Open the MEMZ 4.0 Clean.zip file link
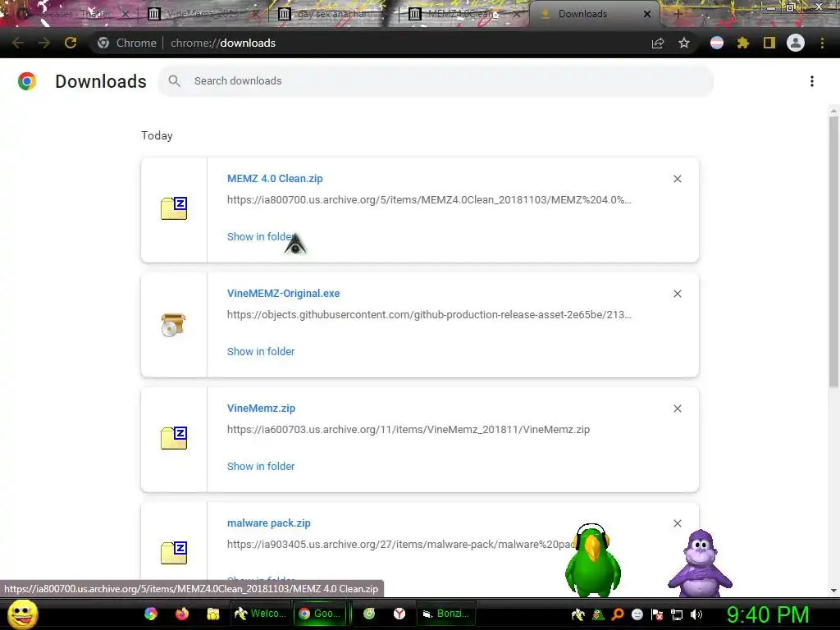This screenshot has width=840, height=630. coord(275,178)
